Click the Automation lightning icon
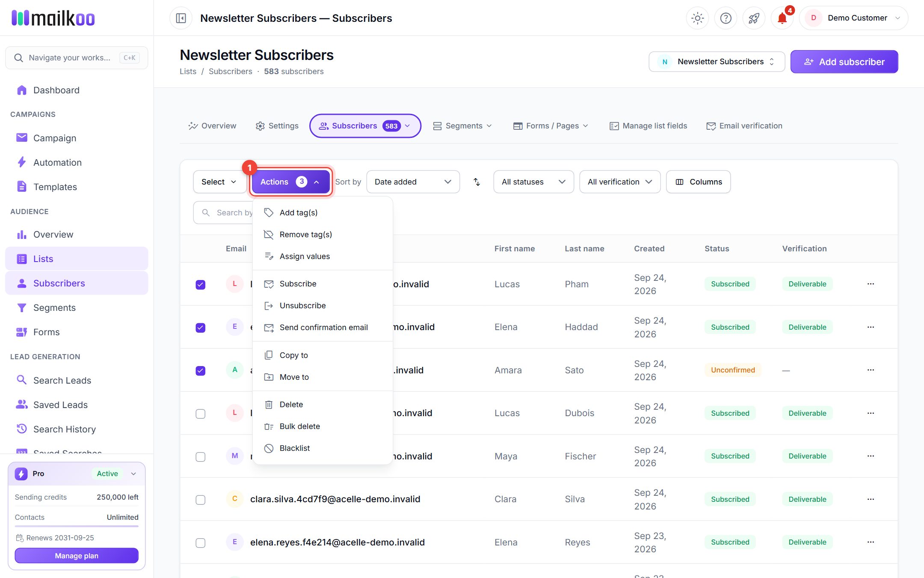 coord(22,162)
